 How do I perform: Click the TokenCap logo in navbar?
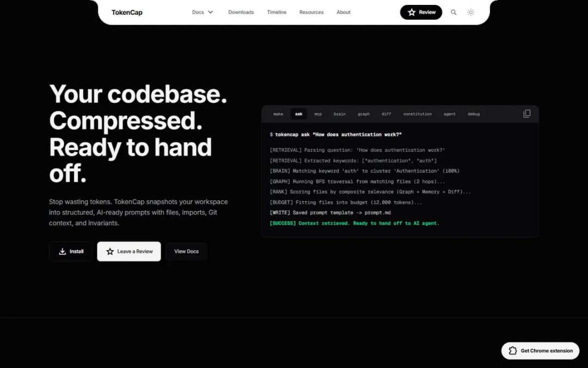(x=127, y=13)
